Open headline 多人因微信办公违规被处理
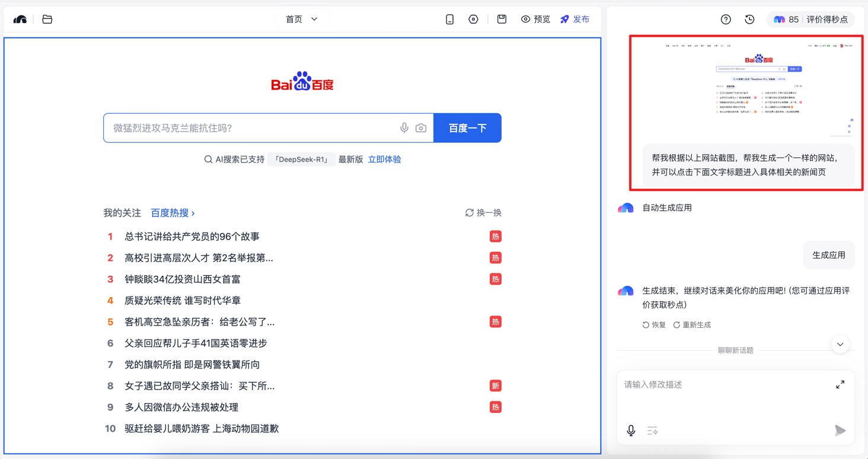The image size is (868, 459). [x=181, y=407]
